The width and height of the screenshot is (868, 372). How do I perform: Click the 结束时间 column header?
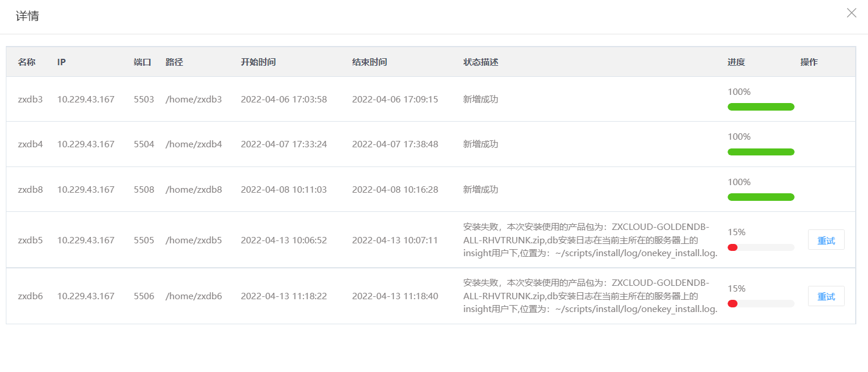point(369,62)
